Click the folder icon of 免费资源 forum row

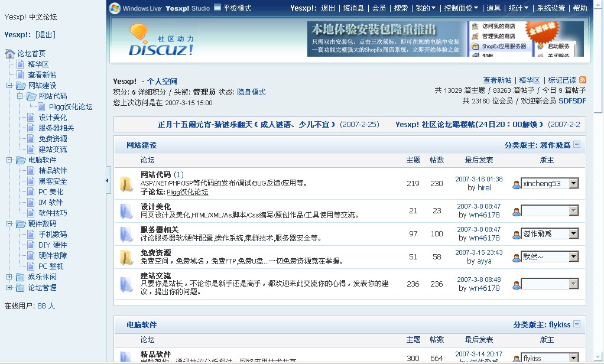pos(126,257)
